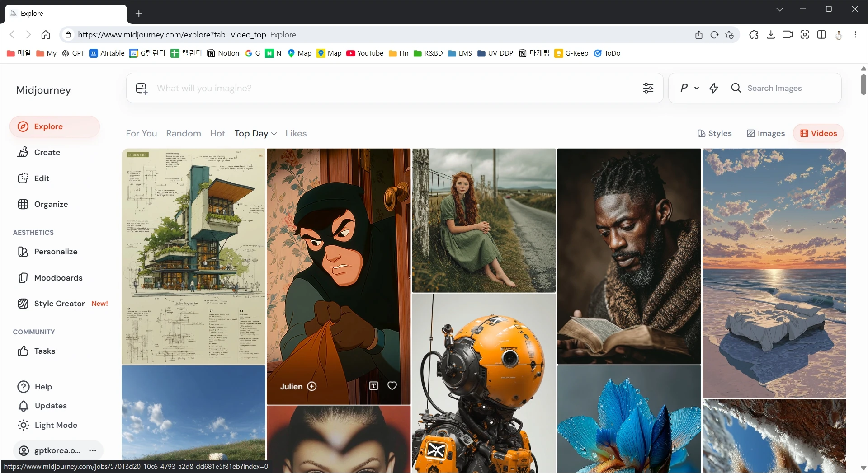
Task: Open the ToDo bookmark
Action: pyautogui.click(x=607, y=53)
